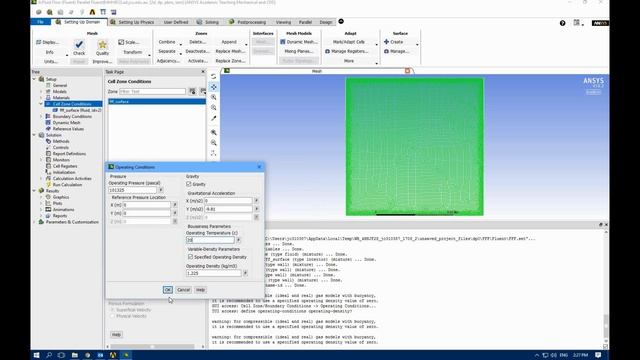The image size is (640, 360).
Task: Switch to Setting Up Physics tab
Action: pos(133,22)
